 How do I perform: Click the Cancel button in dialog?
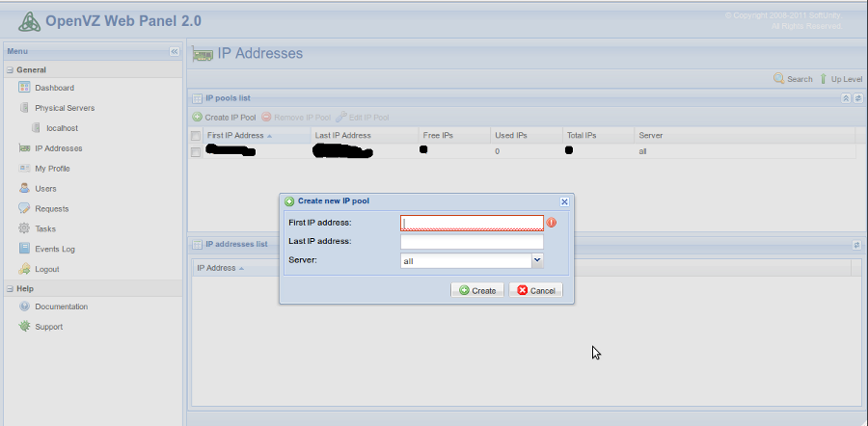(x=536, y=290)
